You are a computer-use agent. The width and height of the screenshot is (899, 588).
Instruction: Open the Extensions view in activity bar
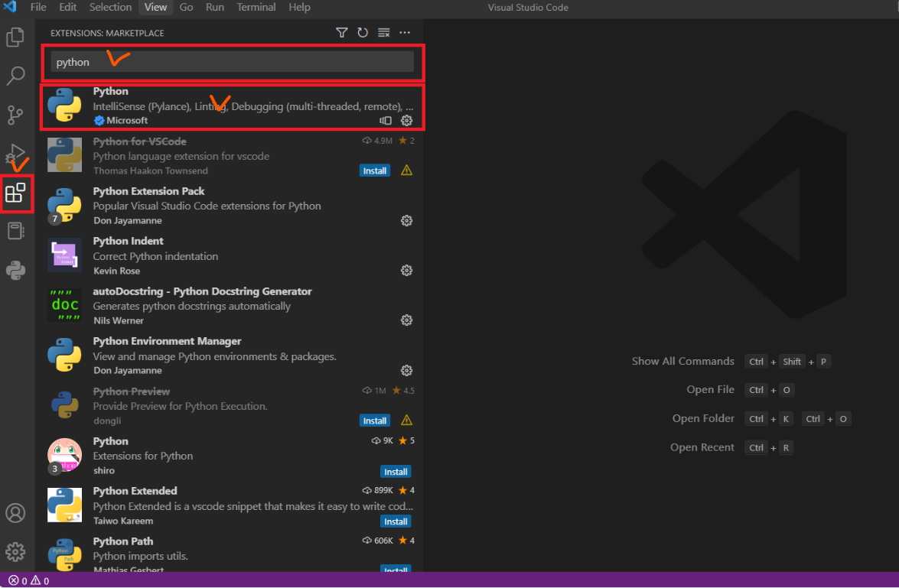(15, 193)
